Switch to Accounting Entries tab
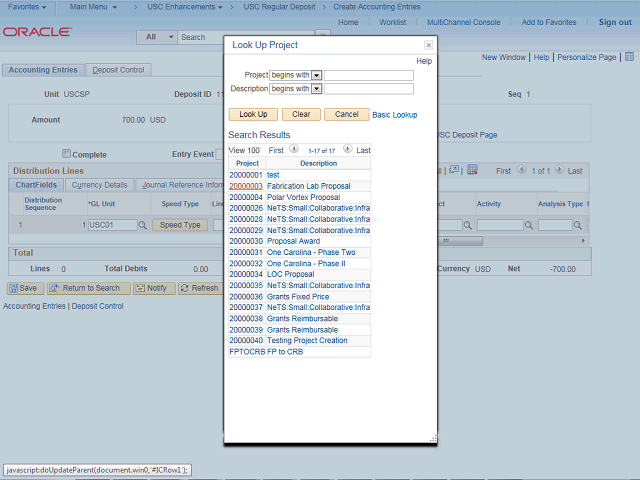The image size is (640, 480). [43, 70]
